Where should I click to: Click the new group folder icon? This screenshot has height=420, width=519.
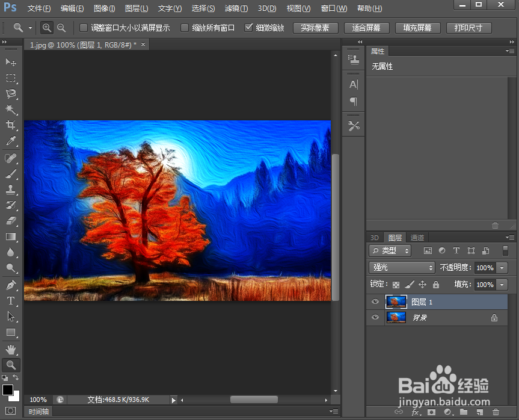click(x=464, y=412)
